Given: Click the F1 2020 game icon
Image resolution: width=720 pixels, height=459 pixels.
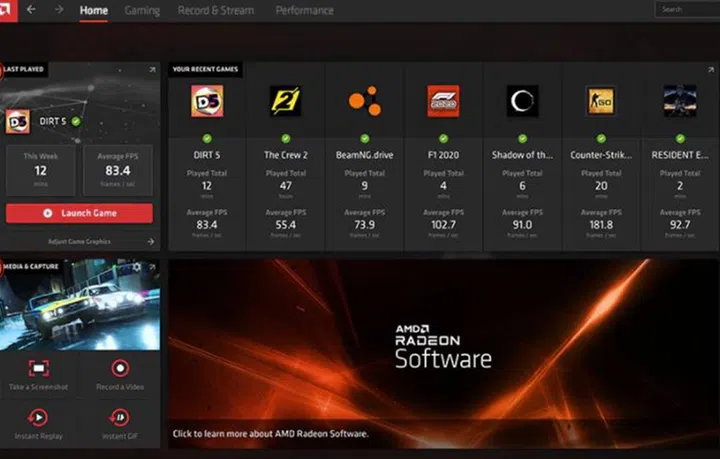Looking at the screenshot, I should (443, 101).
